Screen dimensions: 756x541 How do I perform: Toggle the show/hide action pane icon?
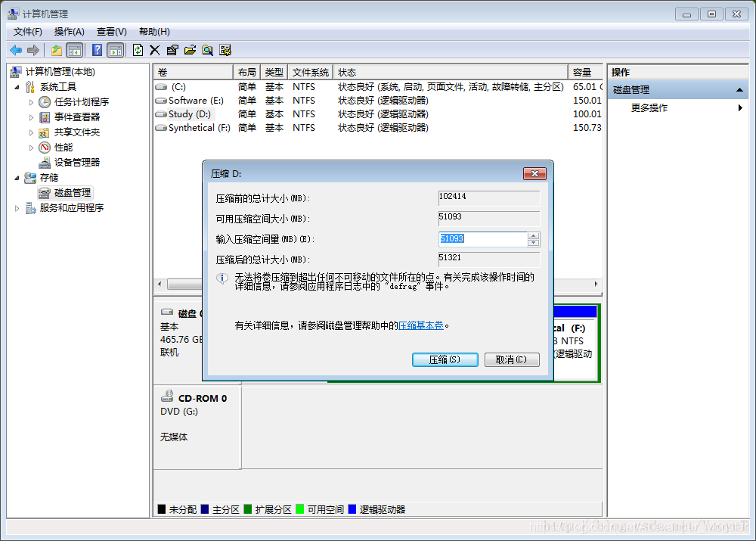click(115, 50)
